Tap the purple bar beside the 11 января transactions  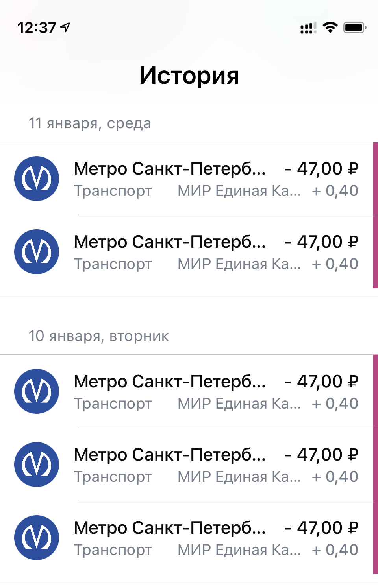click(376, 215)
